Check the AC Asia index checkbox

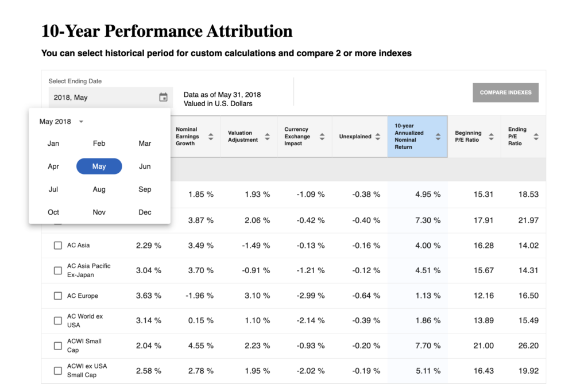pos(58,245)
